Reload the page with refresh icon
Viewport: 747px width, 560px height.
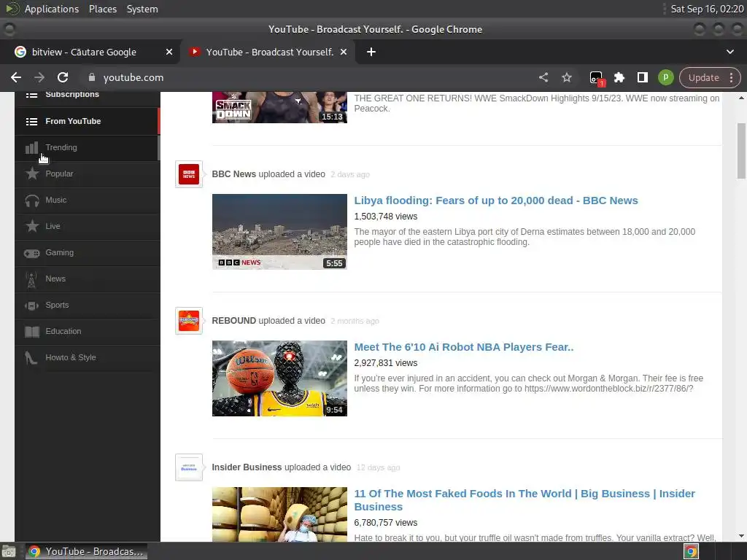click(63, 77)
